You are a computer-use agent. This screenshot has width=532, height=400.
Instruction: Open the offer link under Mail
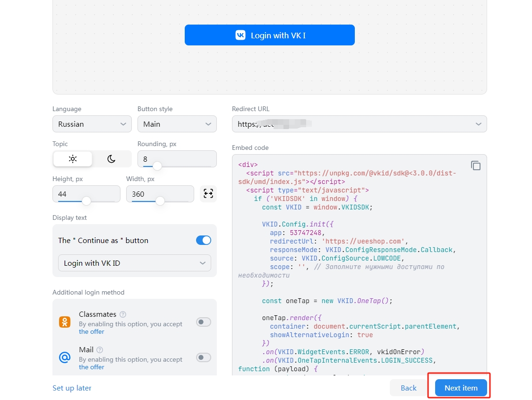pyautogui.click(x=91, y=367)
